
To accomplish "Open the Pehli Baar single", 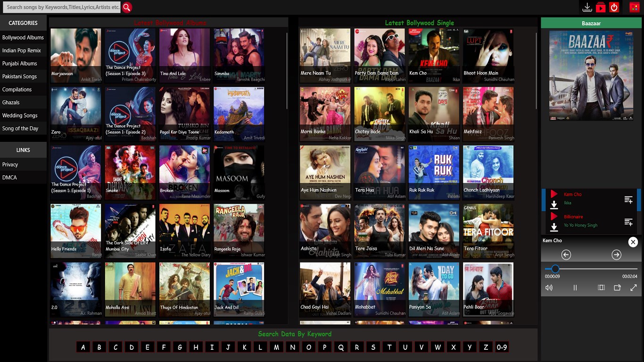I will [x=488, y=289].
